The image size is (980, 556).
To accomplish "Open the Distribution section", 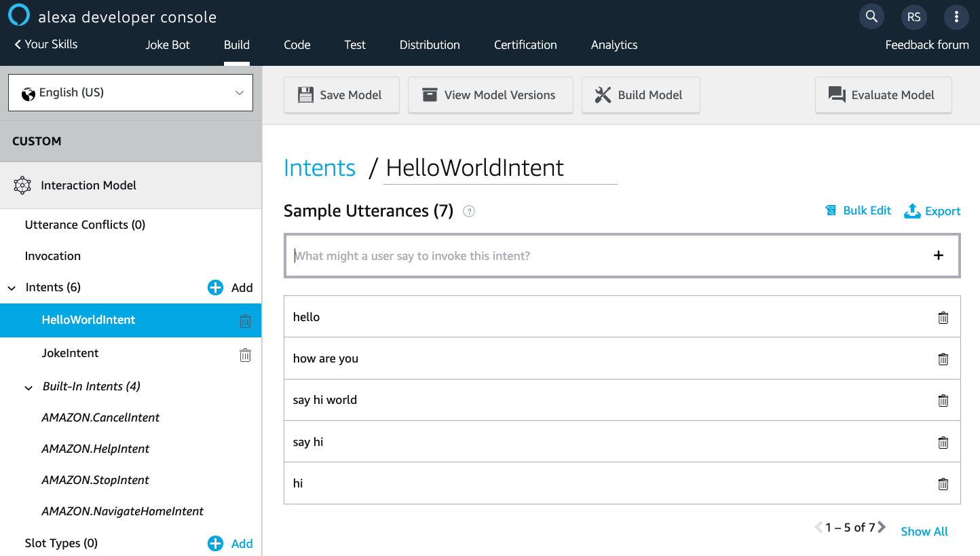I will (x=429, y=45).
